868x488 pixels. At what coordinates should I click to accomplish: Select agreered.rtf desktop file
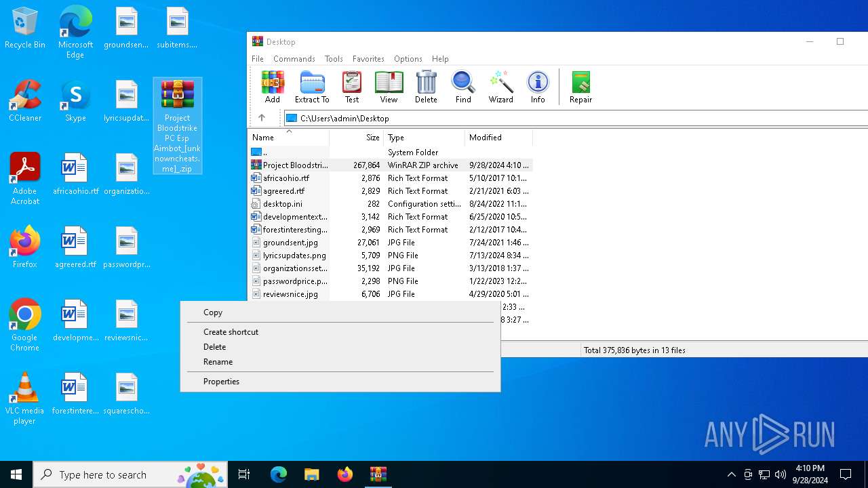tap(75, 247)
